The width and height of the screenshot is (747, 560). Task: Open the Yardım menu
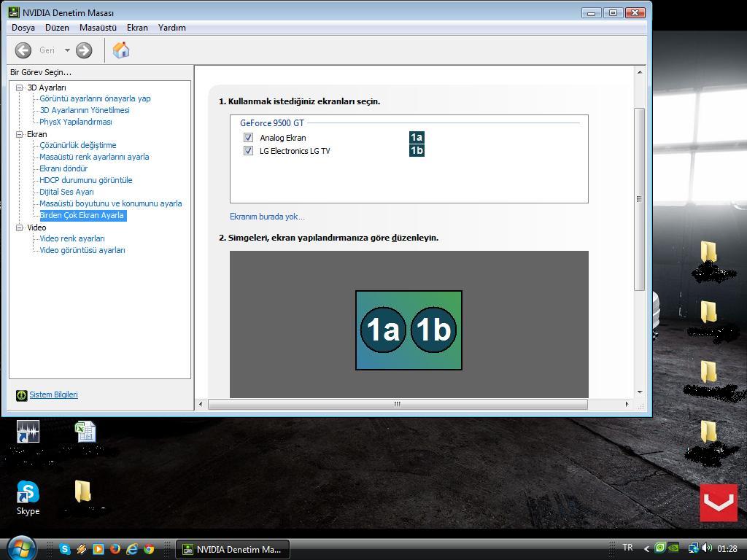[x=172, y=28]
